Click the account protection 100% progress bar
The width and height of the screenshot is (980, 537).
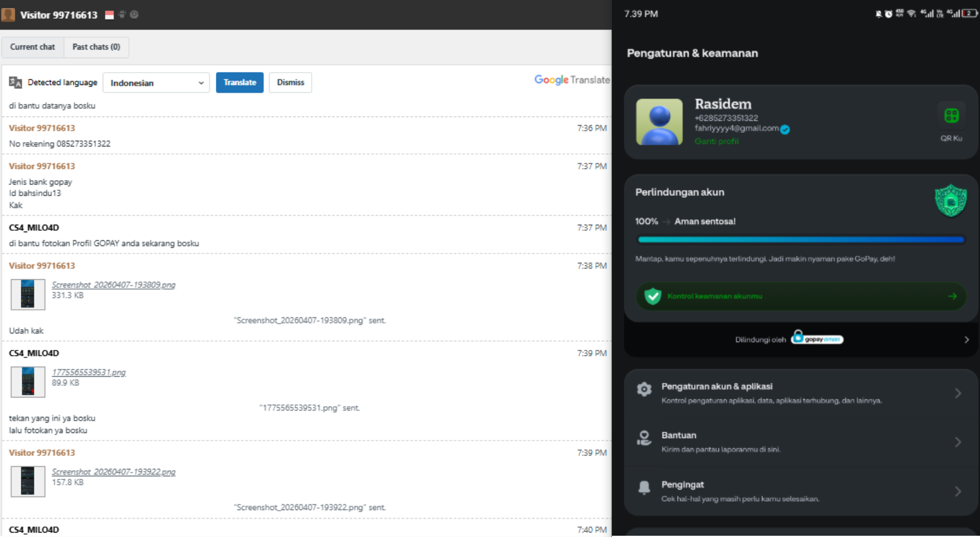(801, 240)
